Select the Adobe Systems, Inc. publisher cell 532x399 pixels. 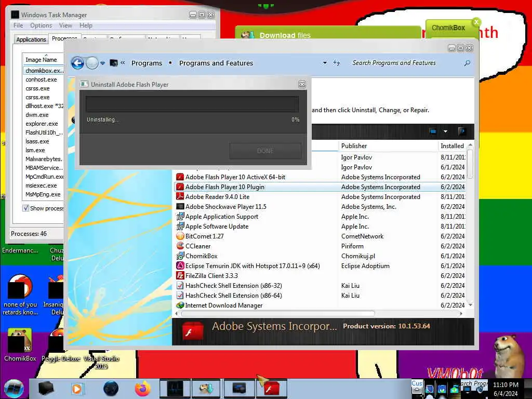369,207
